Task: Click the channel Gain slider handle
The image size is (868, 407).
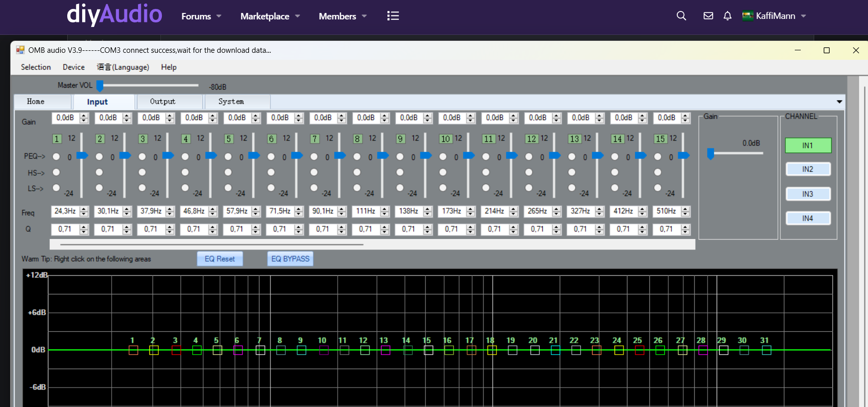Action: tap(711, 154)
